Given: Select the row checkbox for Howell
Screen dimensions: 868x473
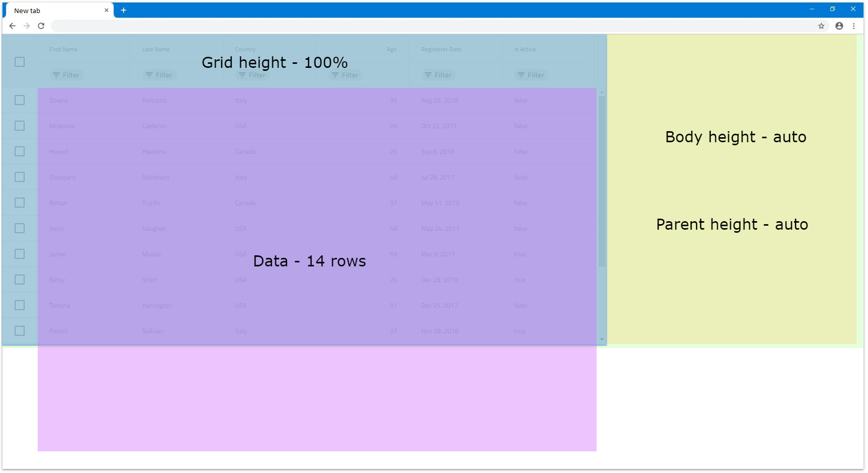Looking at the screenshot, I should coord(20,152).
